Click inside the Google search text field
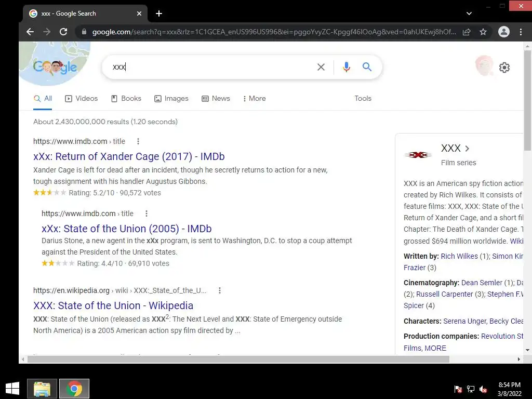The height and width of the screenshot is (399, 532). (x=210, y=67)
